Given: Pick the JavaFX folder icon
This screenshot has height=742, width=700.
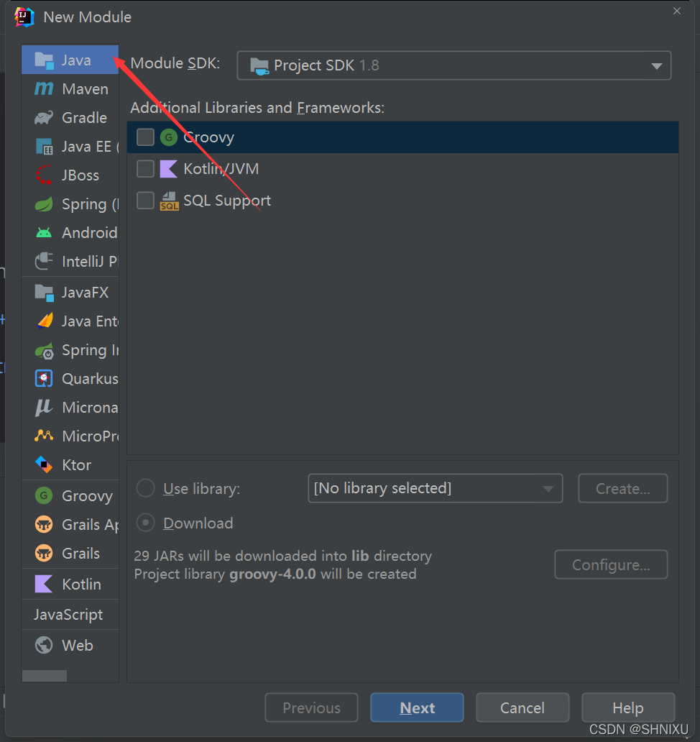Looking at the screenshot, I should [x=44, y=293].
